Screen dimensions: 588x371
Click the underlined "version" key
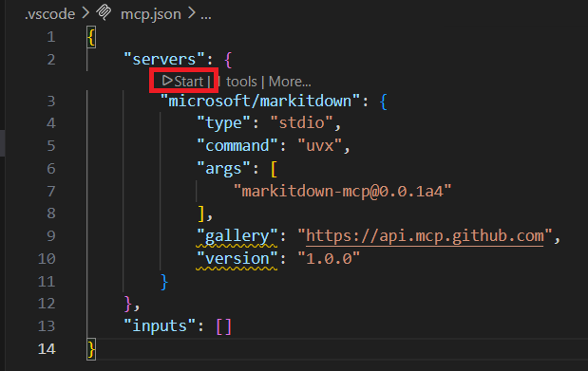[237, 259]
